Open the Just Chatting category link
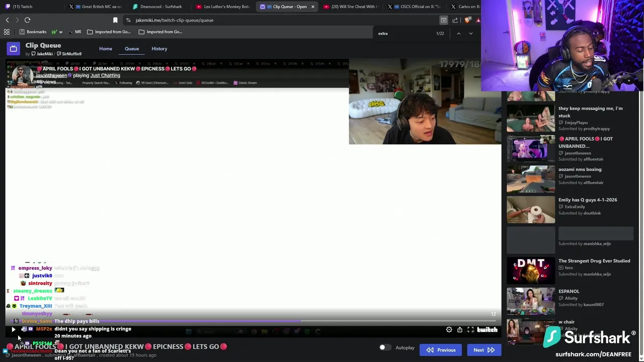 105,75
